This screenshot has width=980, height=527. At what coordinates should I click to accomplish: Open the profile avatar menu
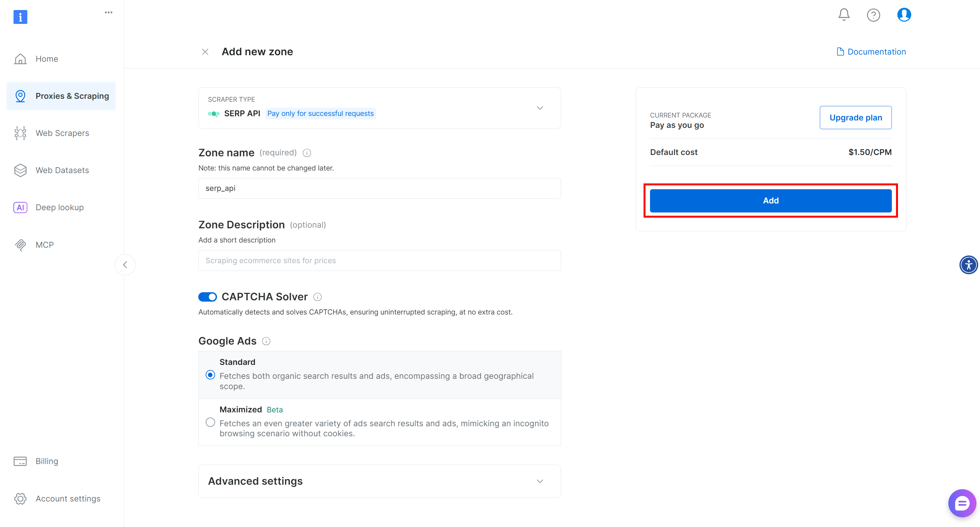(x=904, y=15)
